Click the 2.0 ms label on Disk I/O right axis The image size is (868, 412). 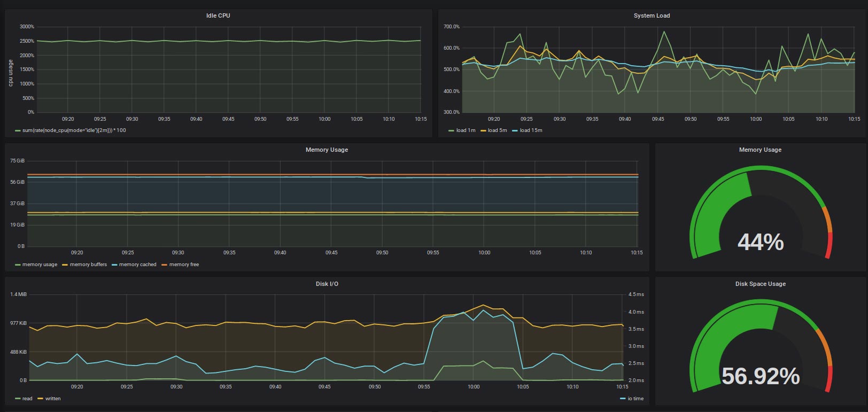(636, 380)
